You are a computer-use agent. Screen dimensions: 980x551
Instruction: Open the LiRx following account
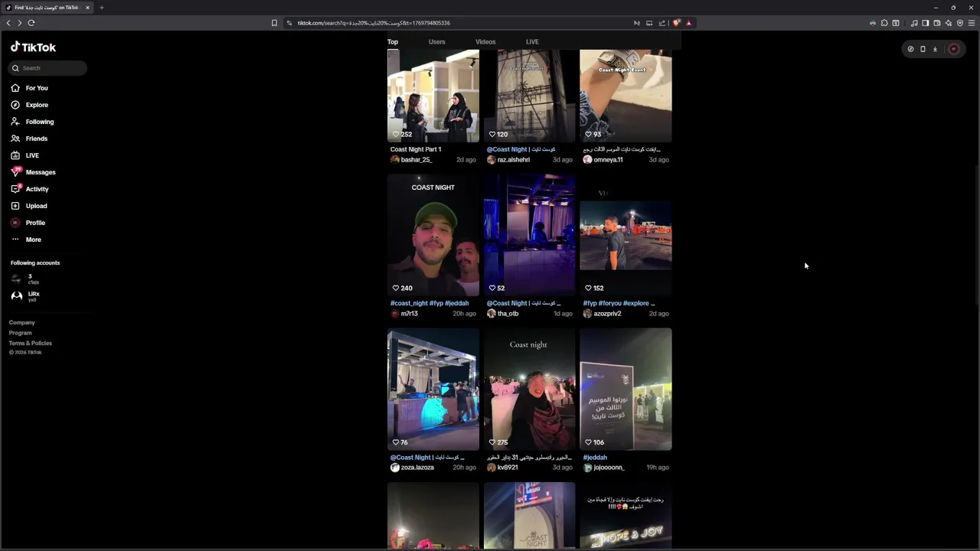click(25, 296)
